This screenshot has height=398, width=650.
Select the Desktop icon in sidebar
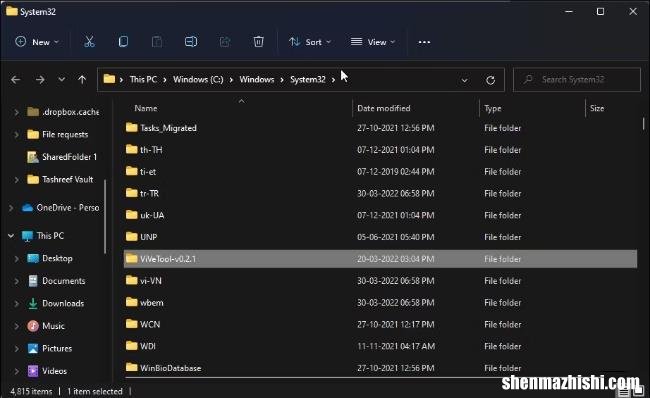click(x=33, y=258)
